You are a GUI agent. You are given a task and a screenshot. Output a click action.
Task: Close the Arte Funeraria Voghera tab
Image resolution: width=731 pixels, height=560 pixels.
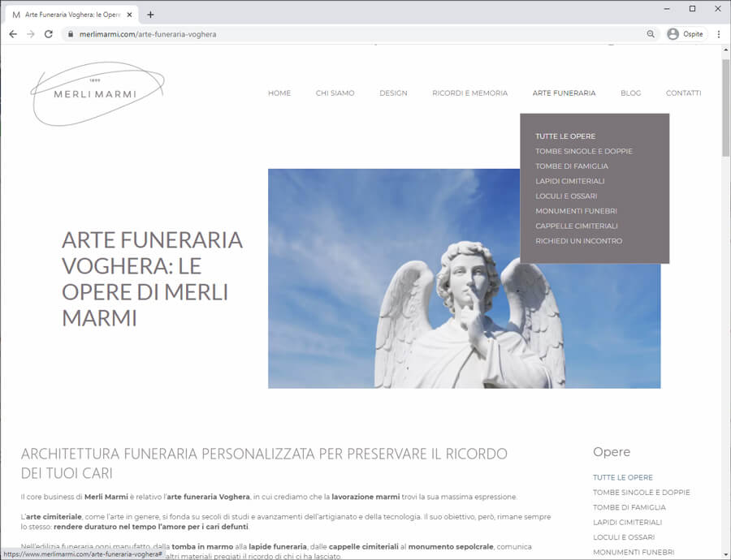coord(130,15)
